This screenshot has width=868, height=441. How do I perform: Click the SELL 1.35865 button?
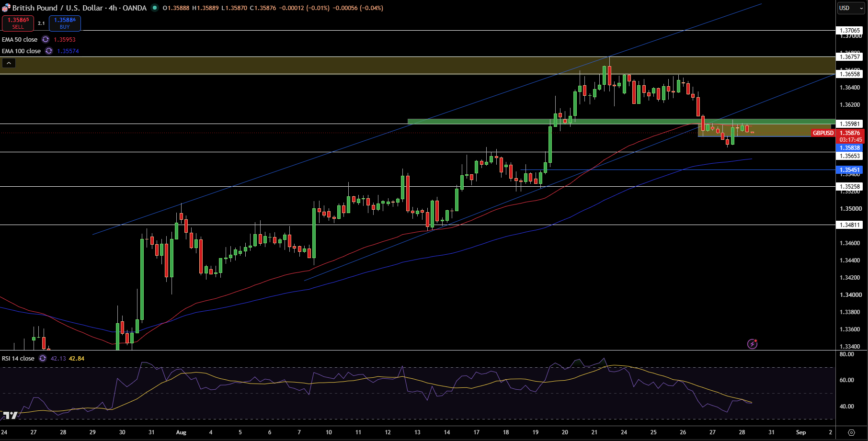click(x=18, y=23)
